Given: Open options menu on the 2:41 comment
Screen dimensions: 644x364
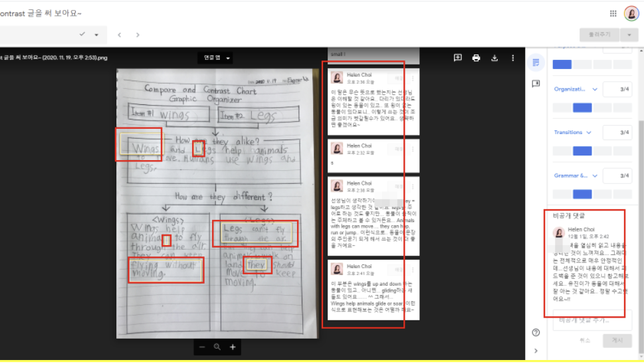Looking at the screenshot, I should 413,270.
